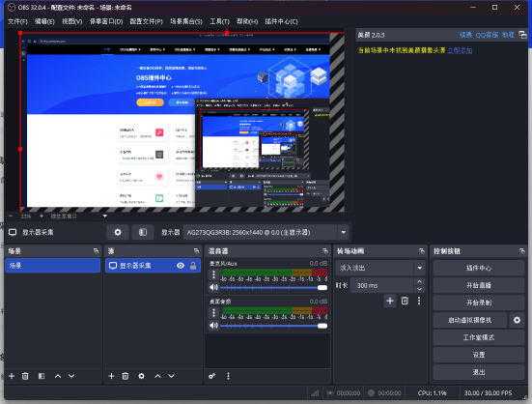Screen dimensions: 532x404
Task: Float the 混音器 panel using its header icon
Action: click(325, 251)
